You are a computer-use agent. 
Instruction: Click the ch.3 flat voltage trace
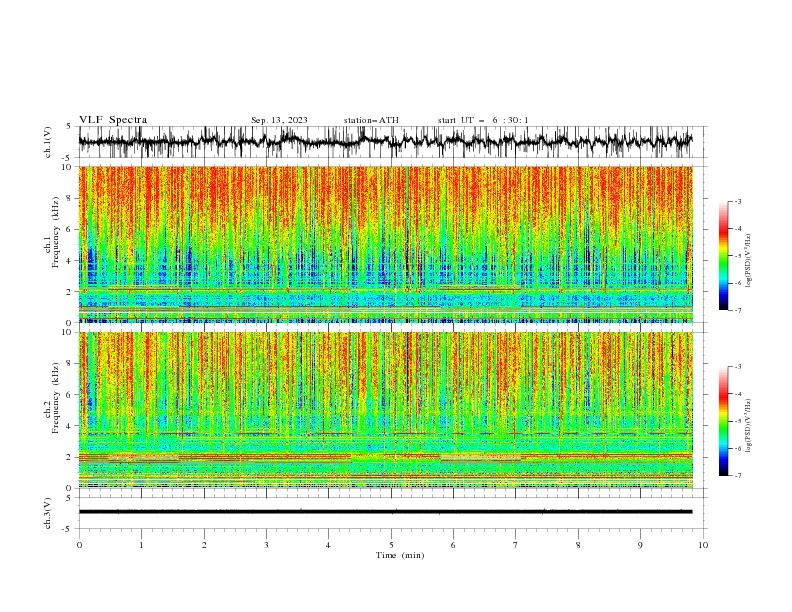point(385,512)
